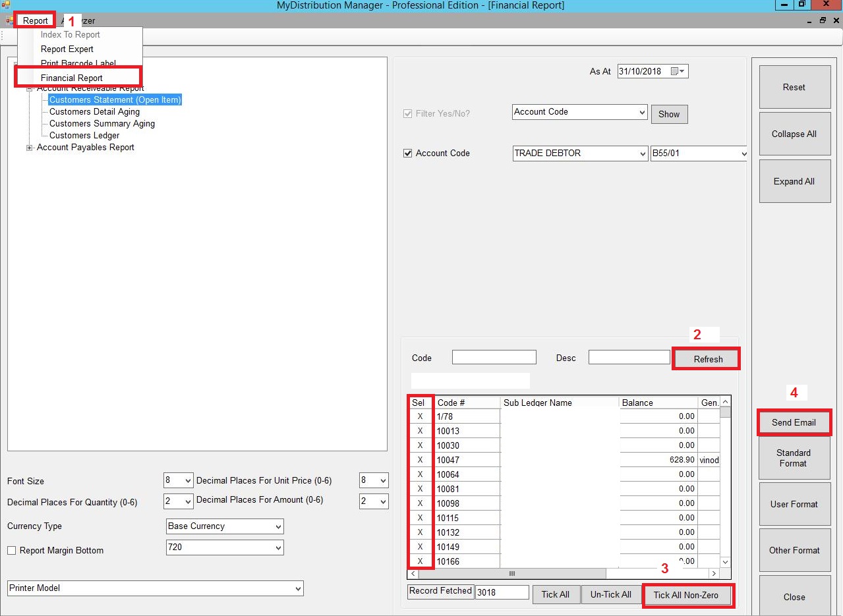Click the Code search input field
The height and width of the screenshot is (616, 843).
494,358
